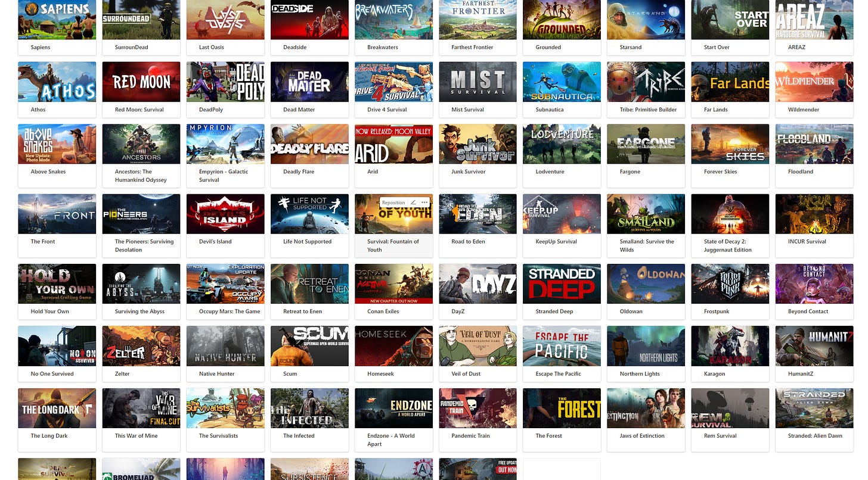The height and width of the screenshot is (480, 868).
Task: Select the Farthest Frontier cover
Action: 478,20
